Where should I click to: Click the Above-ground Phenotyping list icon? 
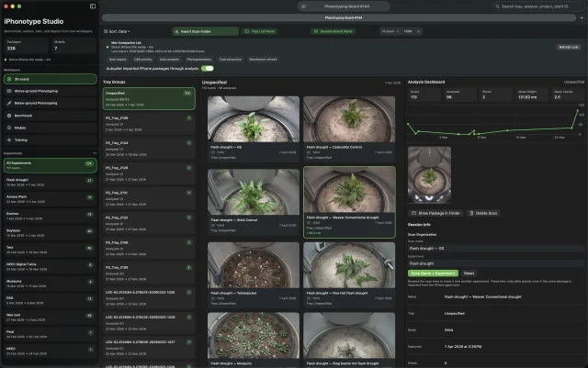click(9, 91)
